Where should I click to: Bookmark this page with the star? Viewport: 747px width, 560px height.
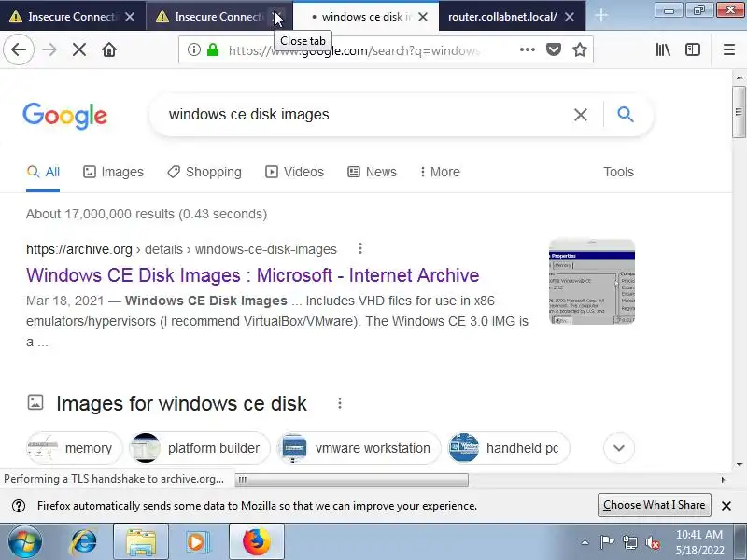pyautogui.click(x=579, y=49)
